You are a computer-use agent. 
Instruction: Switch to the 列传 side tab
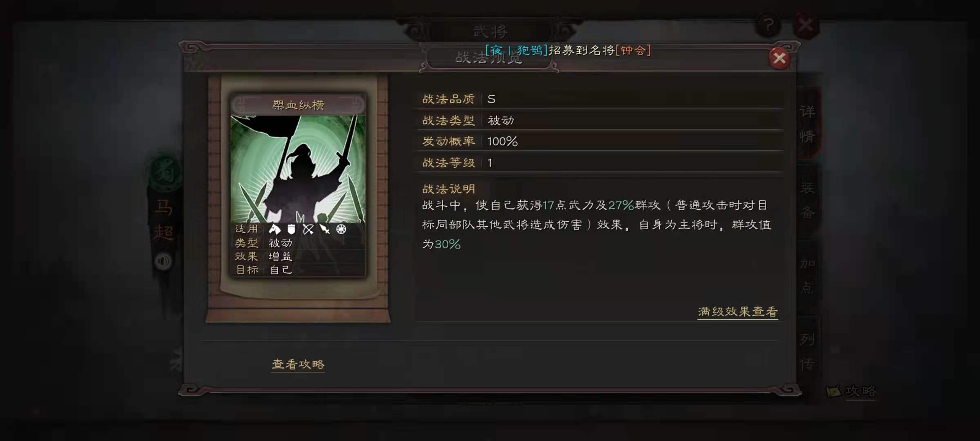pyautogui.click(x=808, y=351)
